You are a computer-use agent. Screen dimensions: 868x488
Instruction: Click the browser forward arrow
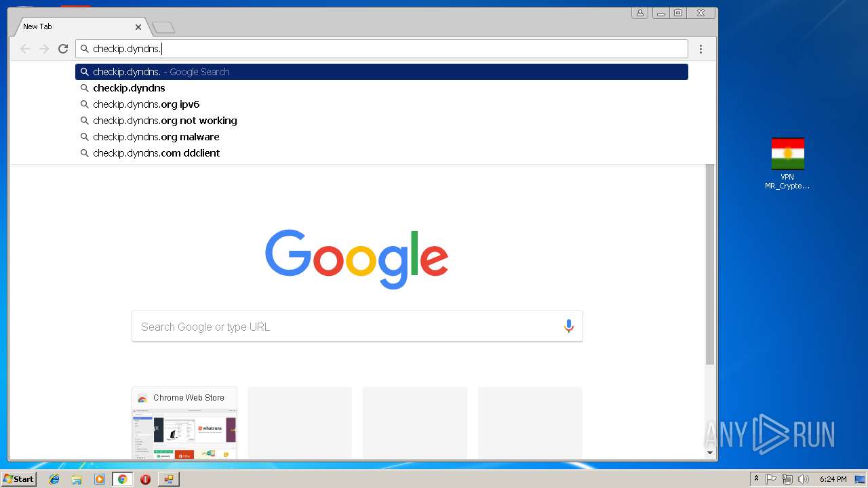coord(44,49)
